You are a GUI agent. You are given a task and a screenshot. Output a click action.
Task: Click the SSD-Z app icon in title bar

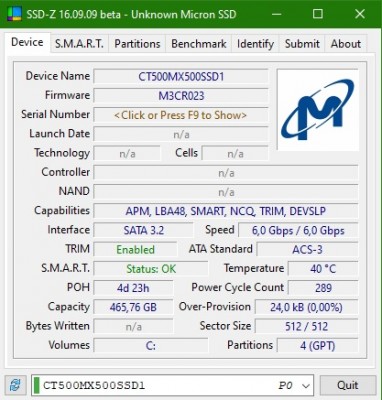(14, 14)
